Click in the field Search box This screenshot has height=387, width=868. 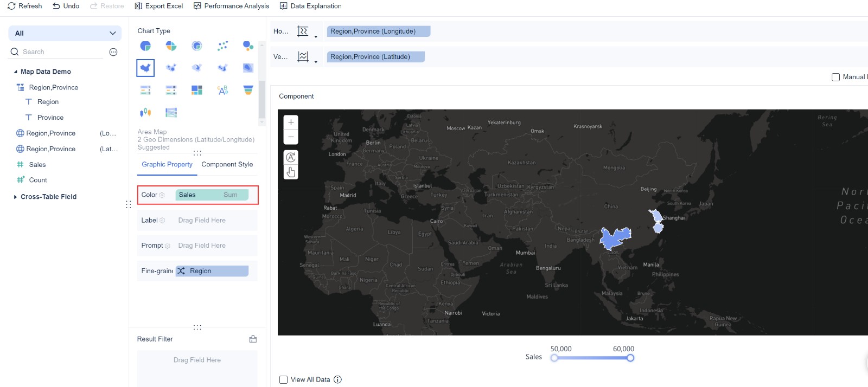pos(62,52)
